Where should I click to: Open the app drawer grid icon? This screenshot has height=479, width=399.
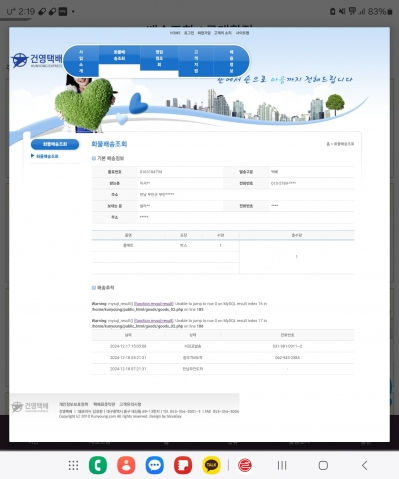(73, 465)
